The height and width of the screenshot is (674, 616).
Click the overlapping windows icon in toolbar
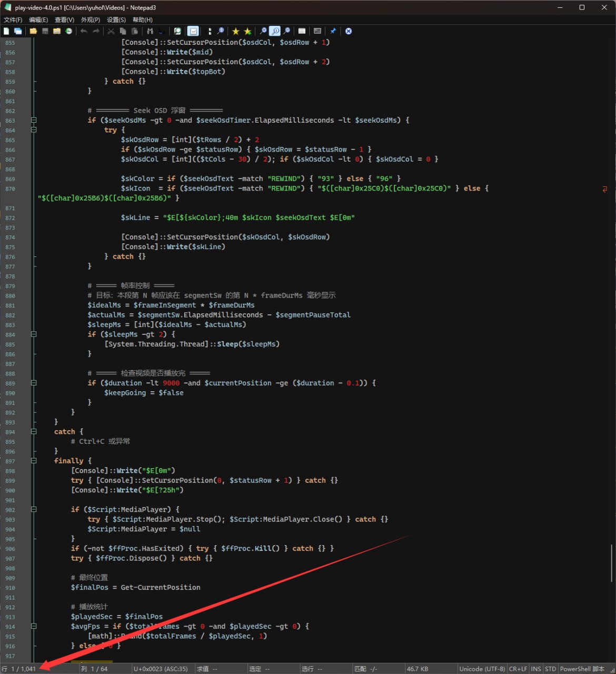pos(18,32)
